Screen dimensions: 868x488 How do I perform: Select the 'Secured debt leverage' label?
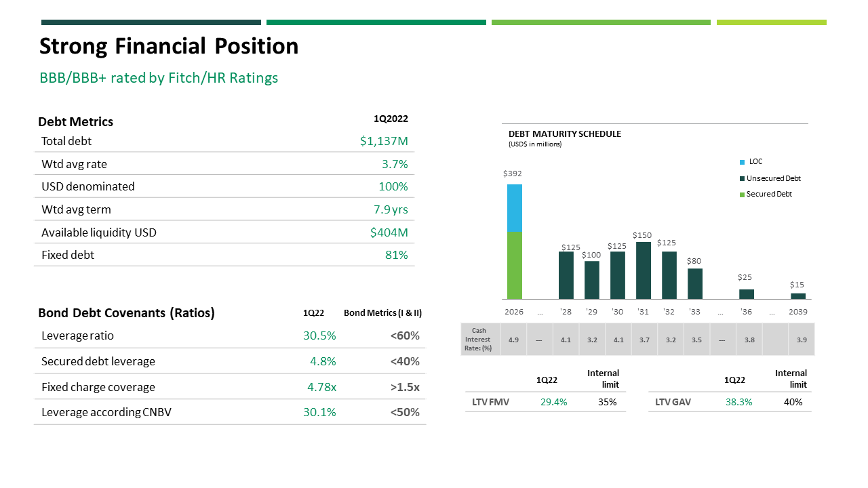tap(98, 361)
